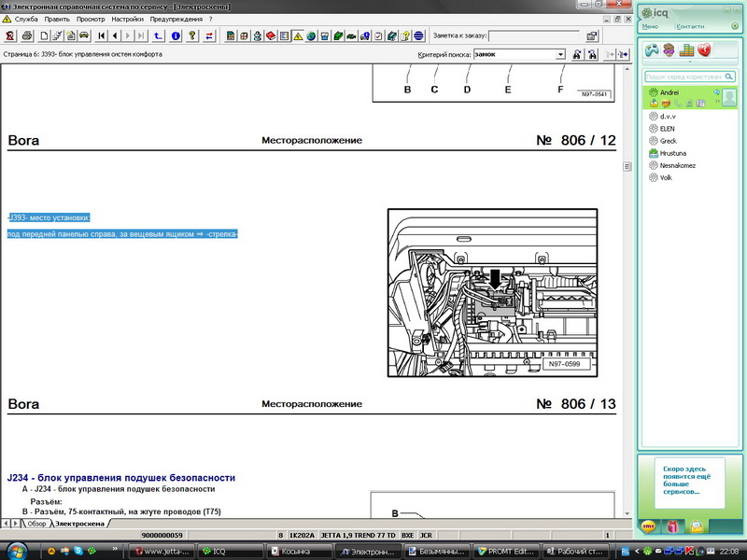Screen dimensions: 747x560
Task: Click the ICQ red heart question icon
Action: click(704, 49)
